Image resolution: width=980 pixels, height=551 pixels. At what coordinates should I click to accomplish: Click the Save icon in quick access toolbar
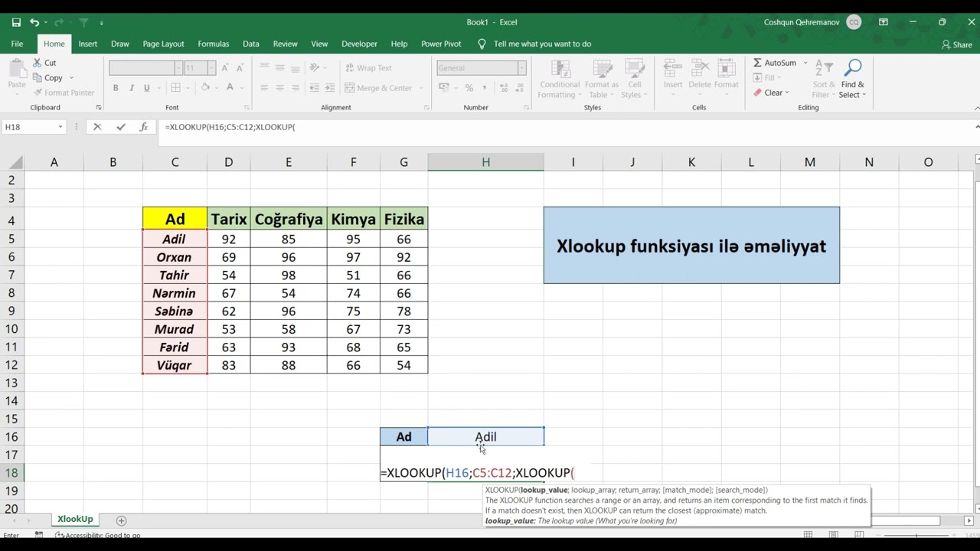tap(16, 22)
